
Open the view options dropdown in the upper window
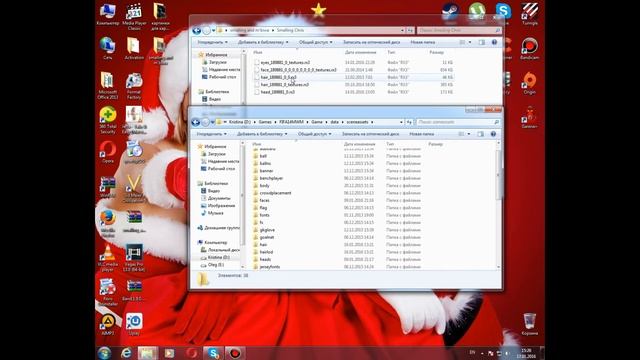click(470, 42)
